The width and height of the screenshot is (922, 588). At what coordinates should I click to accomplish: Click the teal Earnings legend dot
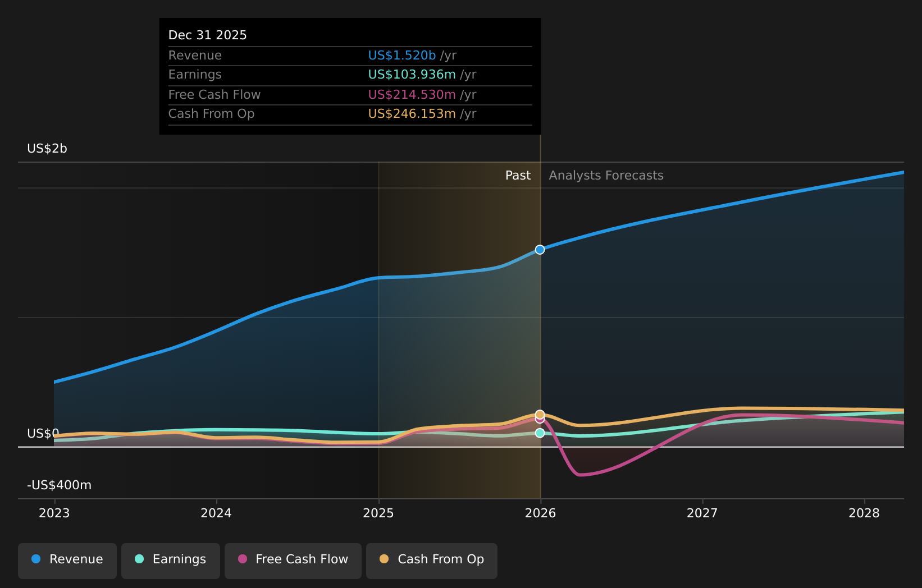tap(138, 559)
